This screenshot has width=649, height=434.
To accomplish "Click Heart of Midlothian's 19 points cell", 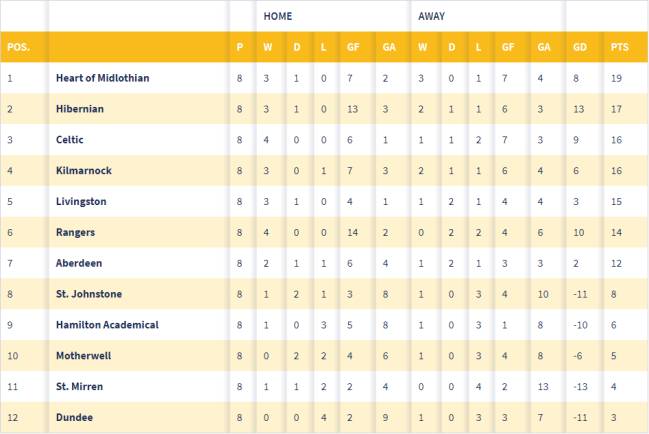I will pyautogui.click(x=616, y=78).
